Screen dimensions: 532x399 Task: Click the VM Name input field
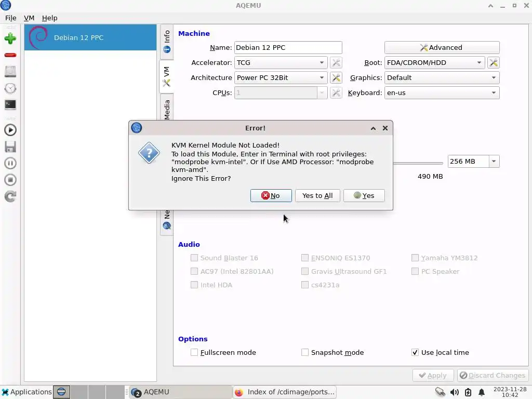click(288, 47)
